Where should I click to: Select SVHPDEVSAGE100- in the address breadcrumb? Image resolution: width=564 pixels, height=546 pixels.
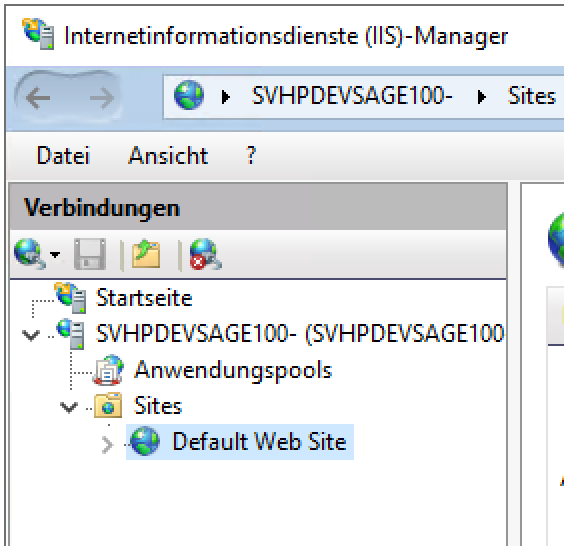point(352,96)
